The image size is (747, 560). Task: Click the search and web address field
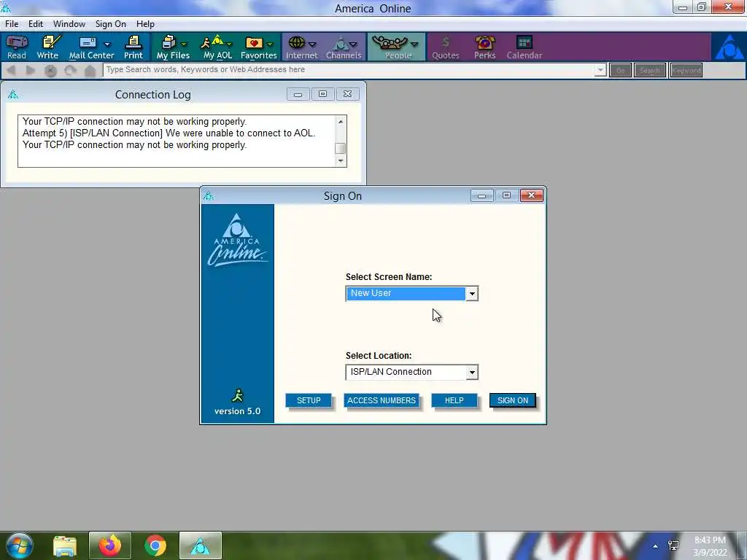point(349,70)
